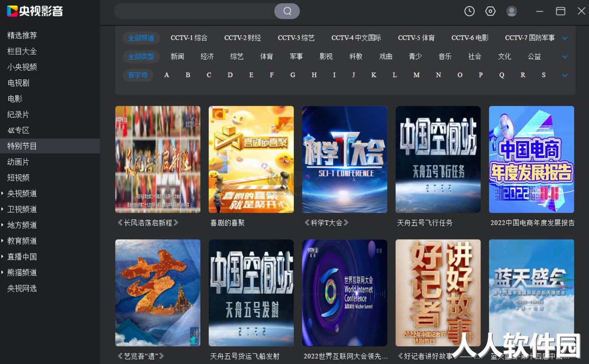
Task: Filter by 戏曲 type
Action: (x=386, y=56)
